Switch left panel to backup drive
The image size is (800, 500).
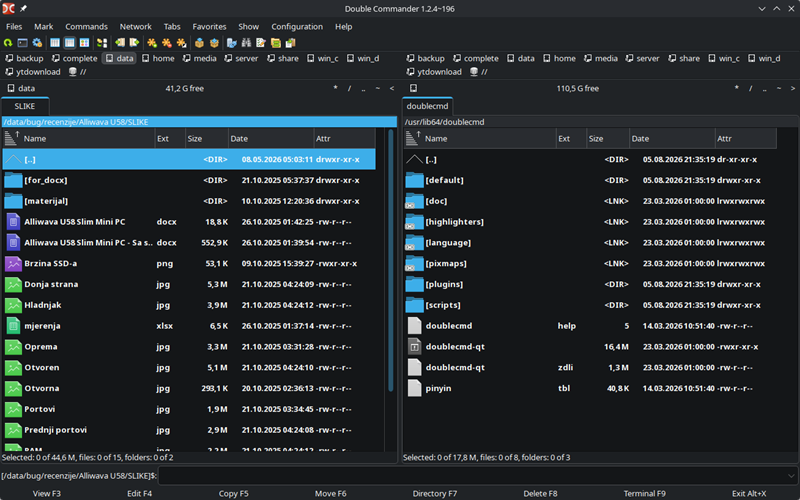click(x=24, y=58)
